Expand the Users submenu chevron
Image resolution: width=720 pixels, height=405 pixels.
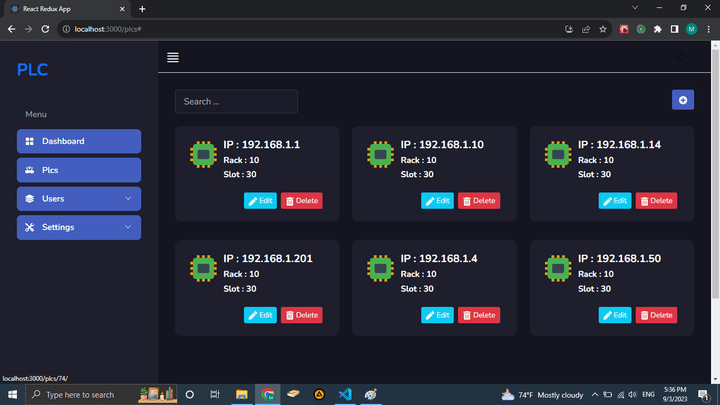128,198
